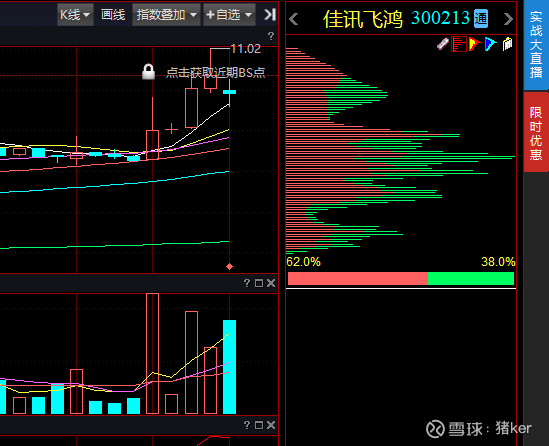
Task: Click the lock icon for BS points
Action: pos(148,72)
